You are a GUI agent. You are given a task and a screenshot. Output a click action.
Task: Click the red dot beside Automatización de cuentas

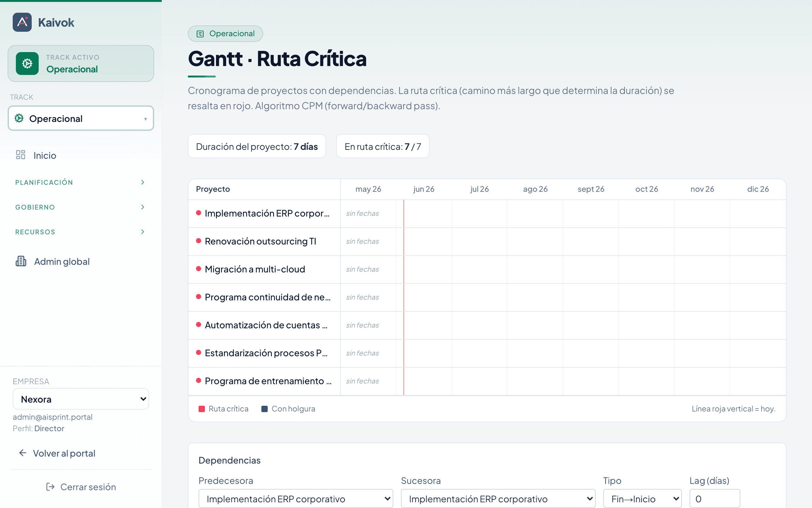pos(198,324)
